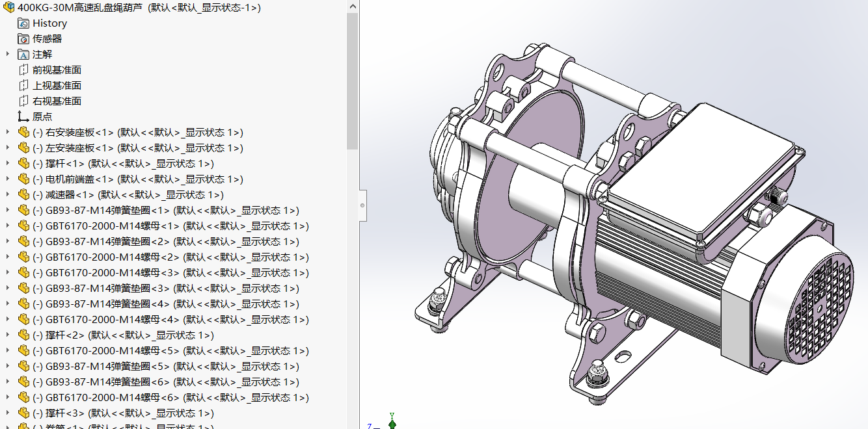Expand the 撑杆<1> component node

pyautogui.click(x=8, y=164)
